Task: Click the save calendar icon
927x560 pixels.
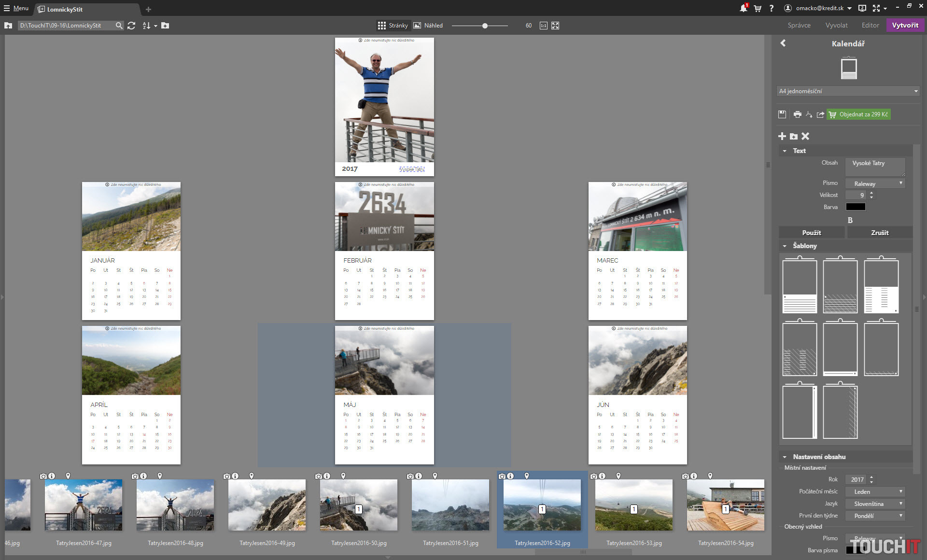Action: [x=782, y=114]
